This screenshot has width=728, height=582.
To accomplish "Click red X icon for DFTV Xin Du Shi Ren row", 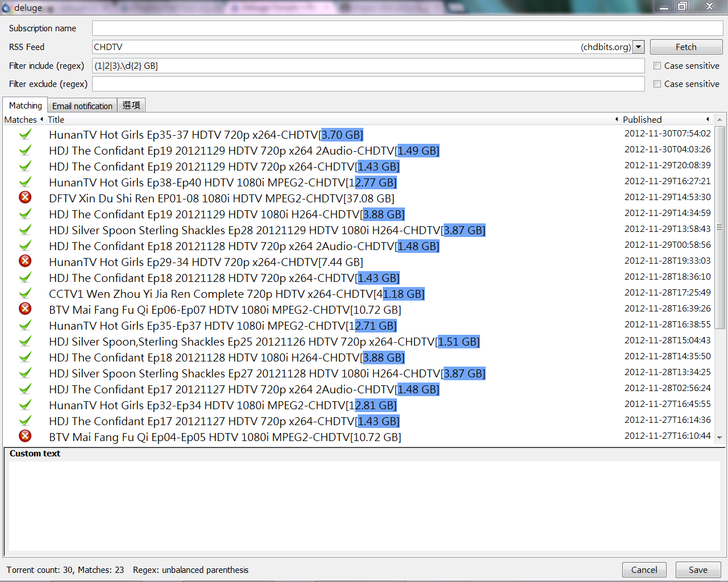I will point(25,197).
